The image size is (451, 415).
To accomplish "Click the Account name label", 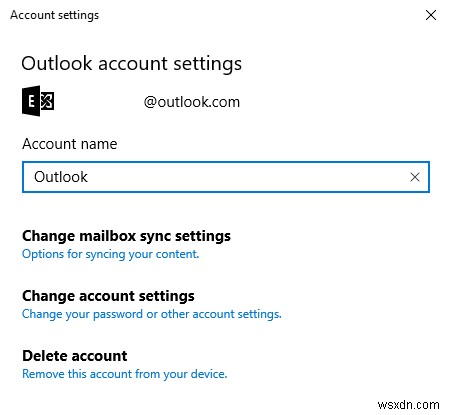I will click(70, 144).
